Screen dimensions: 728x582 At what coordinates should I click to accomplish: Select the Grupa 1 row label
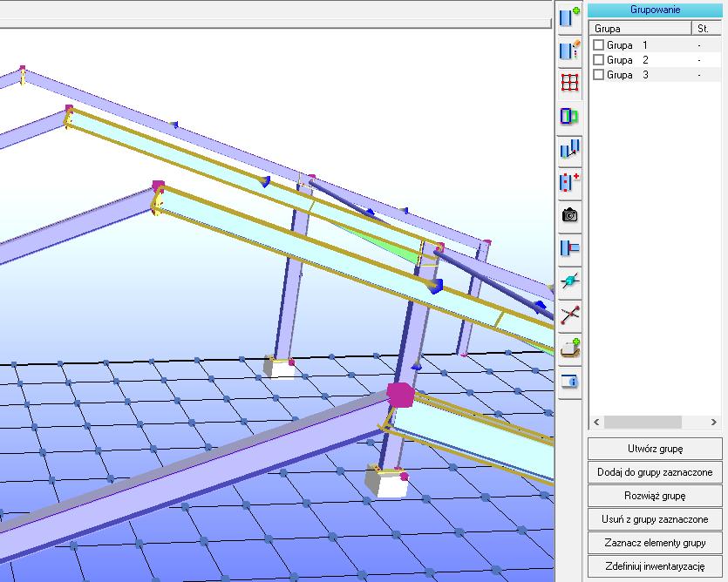click(627, 45)
